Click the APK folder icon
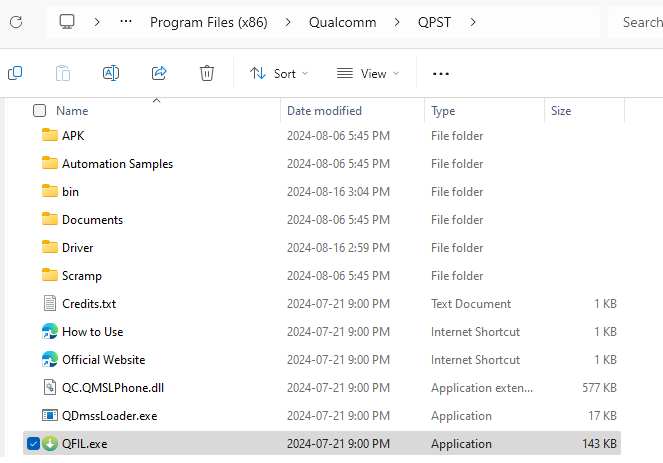663x463 pixels. [50, 135]
